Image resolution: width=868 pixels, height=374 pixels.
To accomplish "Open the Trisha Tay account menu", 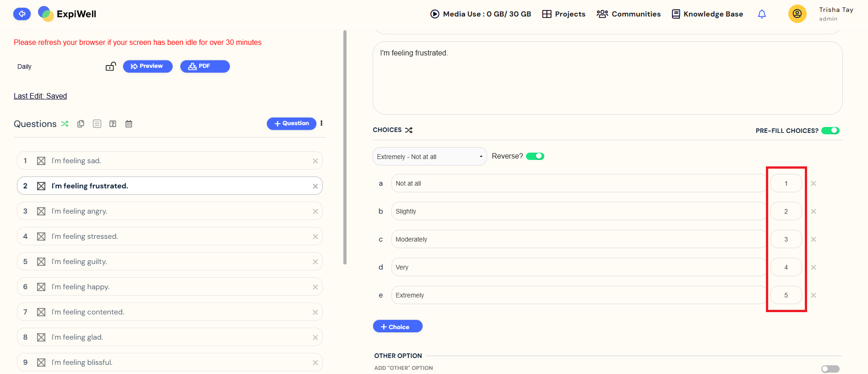I will pyautogui.click(x=797, y=14).
